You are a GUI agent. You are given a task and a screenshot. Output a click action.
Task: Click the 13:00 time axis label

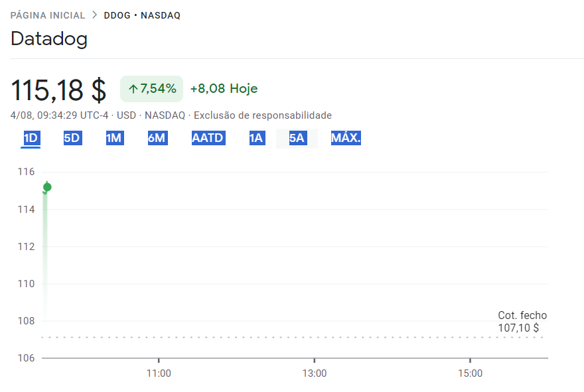click(315, 373)
